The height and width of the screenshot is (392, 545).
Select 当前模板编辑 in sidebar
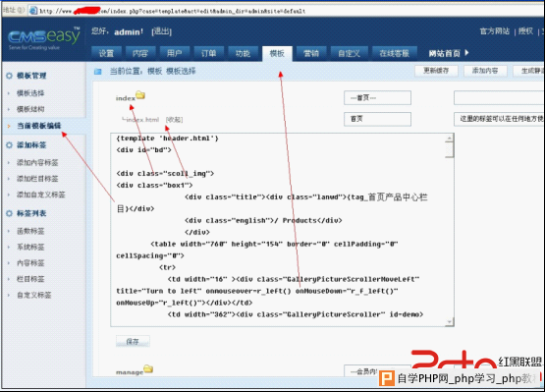[39, 126]
